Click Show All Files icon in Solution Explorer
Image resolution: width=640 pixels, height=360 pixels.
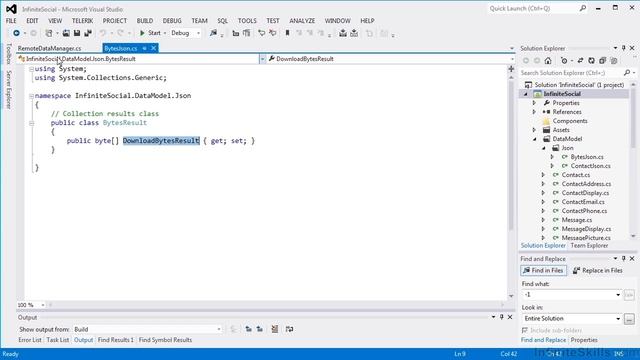coord(613,60)
